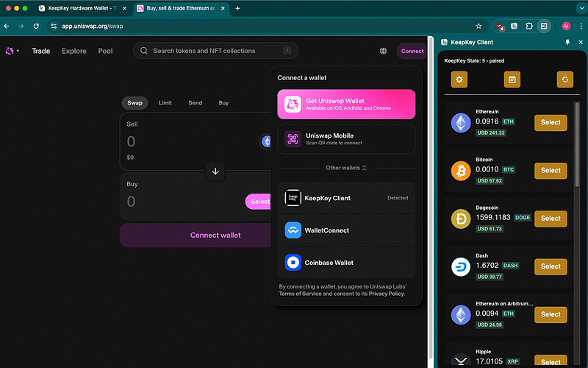This screenshot has height=368, width=588.
Task: Focus the search tokens and NFT field
Action: click(213, 51)
